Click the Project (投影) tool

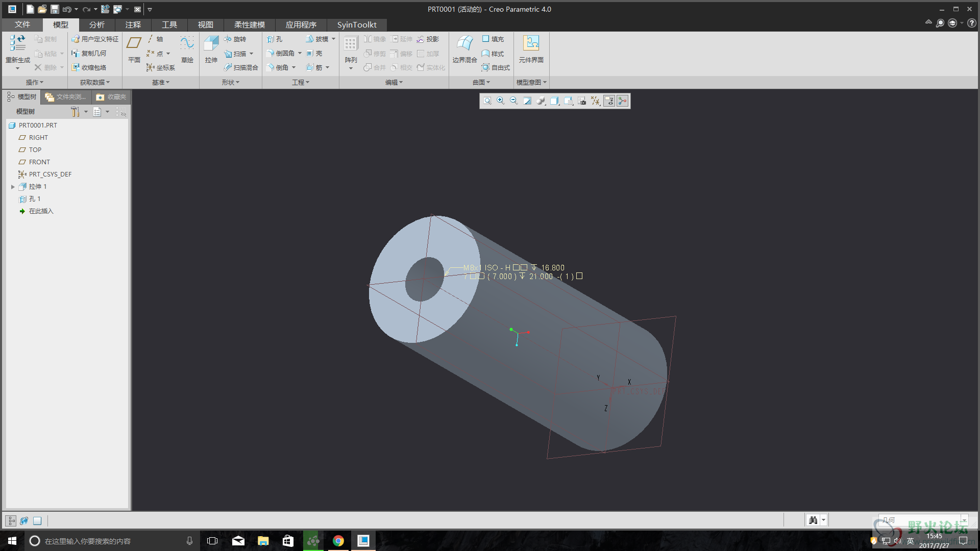coord(428,39)
